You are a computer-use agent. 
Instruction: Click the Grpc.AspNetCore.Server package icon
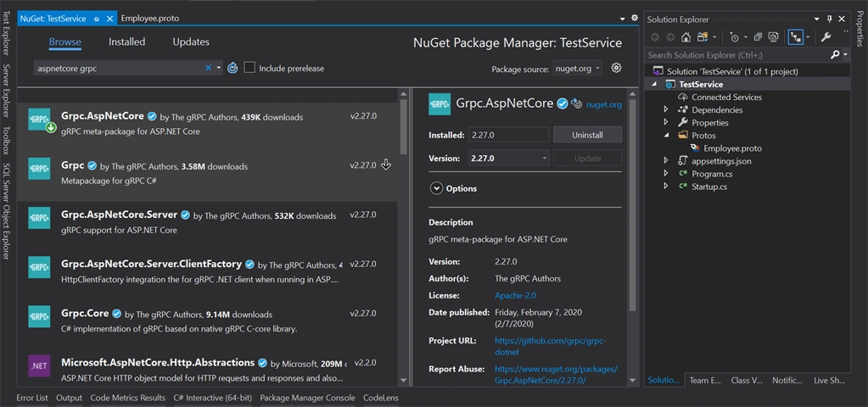coord(39,218)
